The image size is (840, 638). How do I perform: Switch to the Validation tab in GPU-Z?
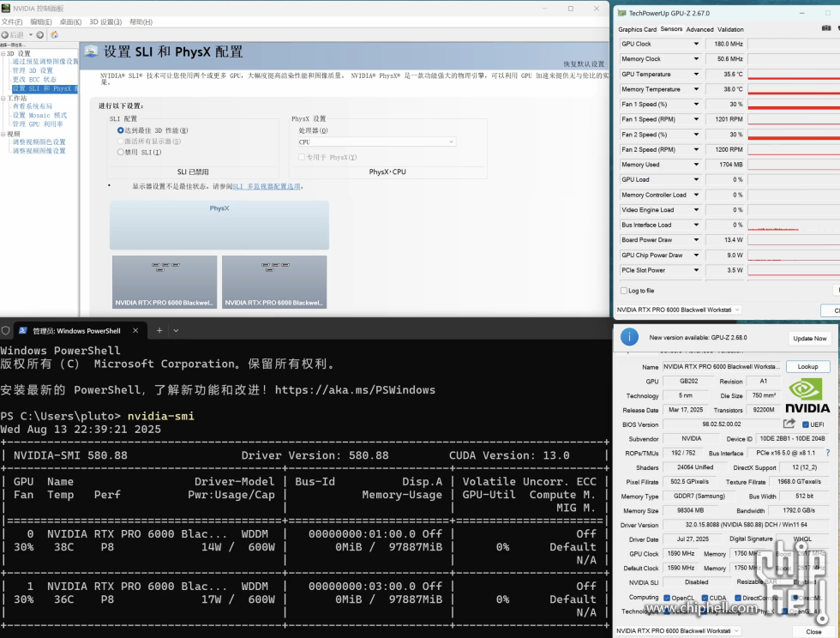pyautogui.click(x=730, y=29)
